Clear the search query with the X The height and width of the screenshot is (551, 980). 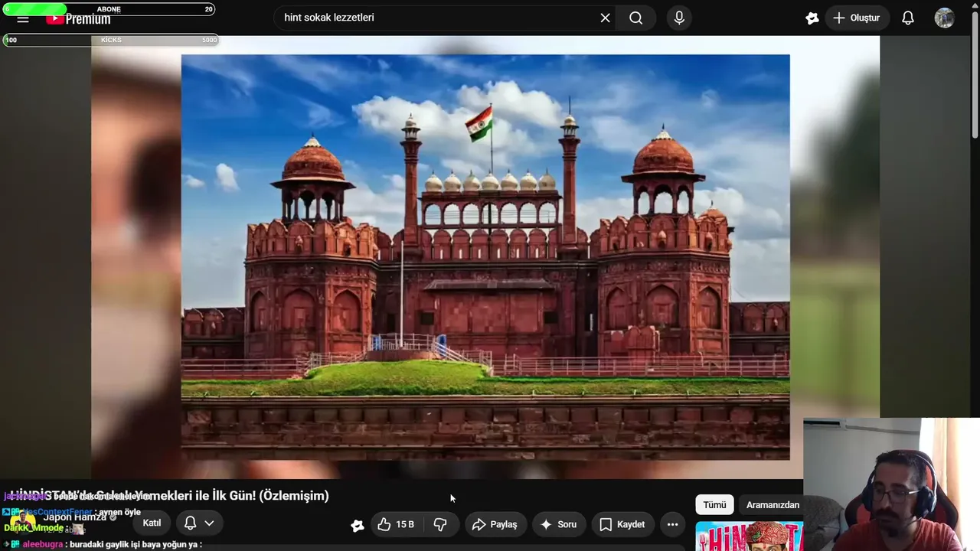pos(605,18)
